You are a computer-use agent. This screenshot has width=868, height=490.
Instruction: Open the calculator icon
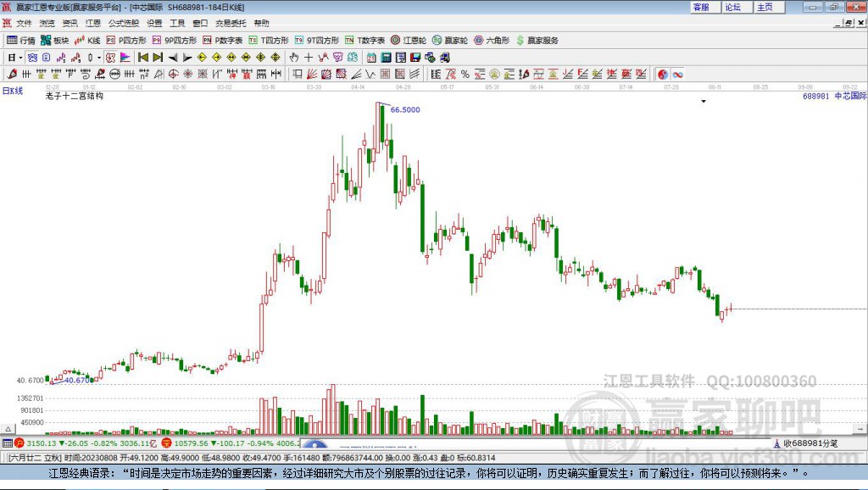point(387,58)
